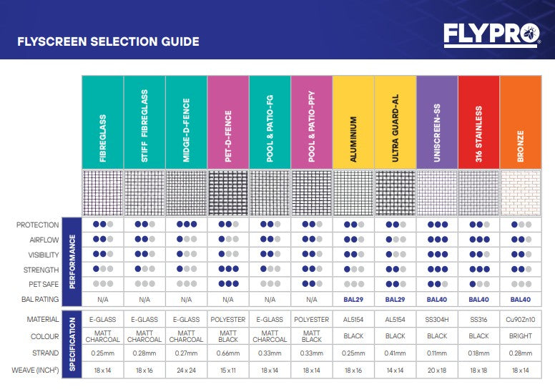This screenshot has width=555, height=392.
Task: Click the vertical Performance section label
Action: [72, 254]
